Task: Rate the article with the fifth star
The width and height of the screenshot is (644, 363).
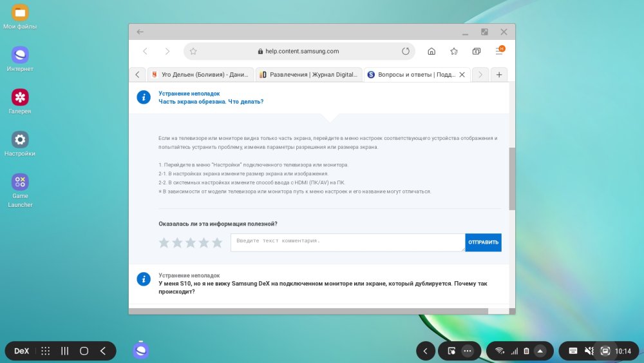Action: pos(217,243)
